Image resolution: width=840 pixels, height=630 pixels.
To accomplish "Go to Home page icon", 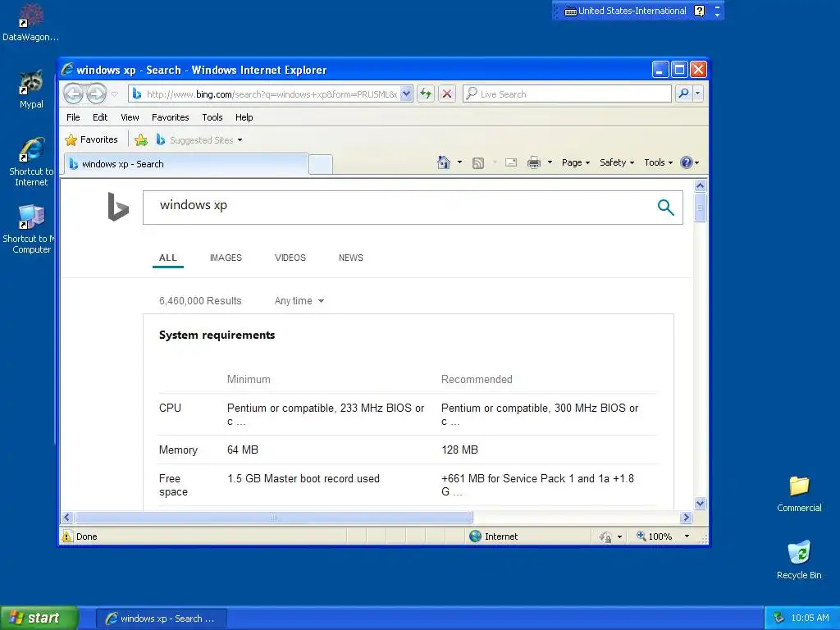I will pyautogui.click(x=444, y=162).
